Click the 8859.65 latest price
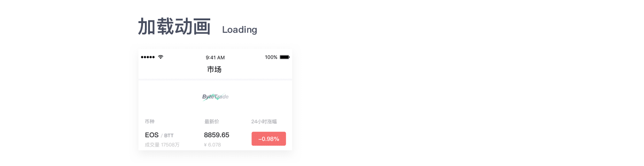Image resolution: width=644 pixels, height=166 pixels. (217, 135)
